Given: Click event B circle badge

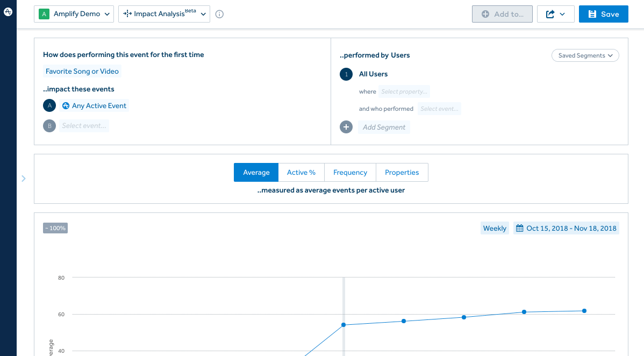Looking at the screenshot, I should tap(49, 126).
